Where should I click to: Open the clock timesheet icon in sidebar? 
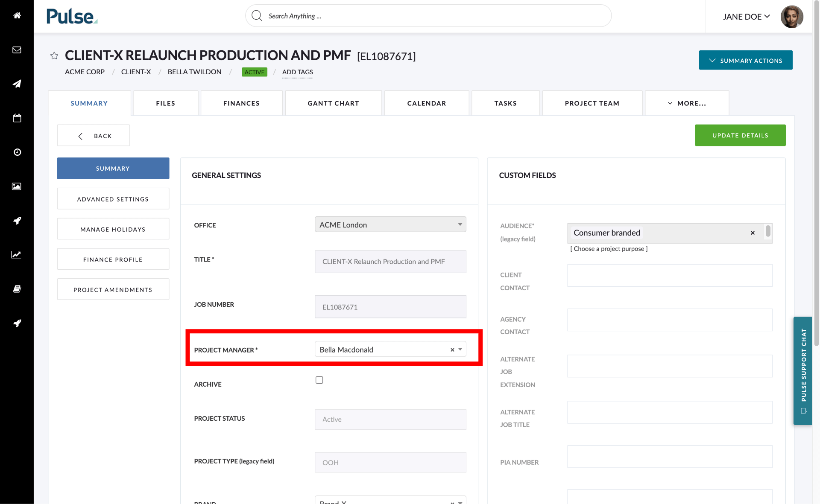pos(17,152)
